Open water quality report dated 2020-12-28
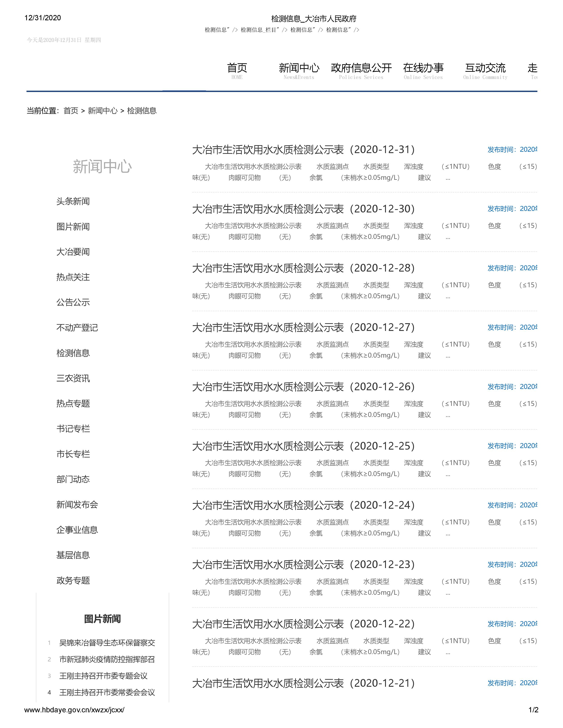563x728 pixels. tap(303, 268)
